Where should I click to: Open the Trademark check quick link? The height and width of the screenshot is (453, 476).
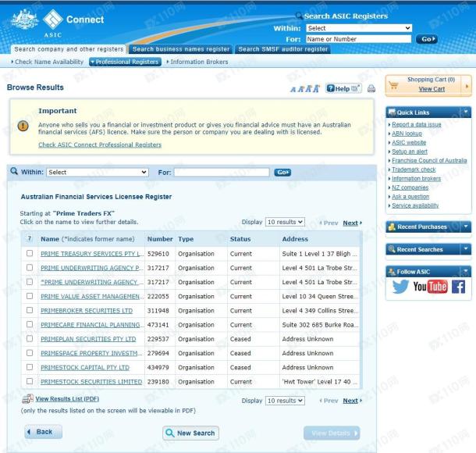[x=414, y=169]
